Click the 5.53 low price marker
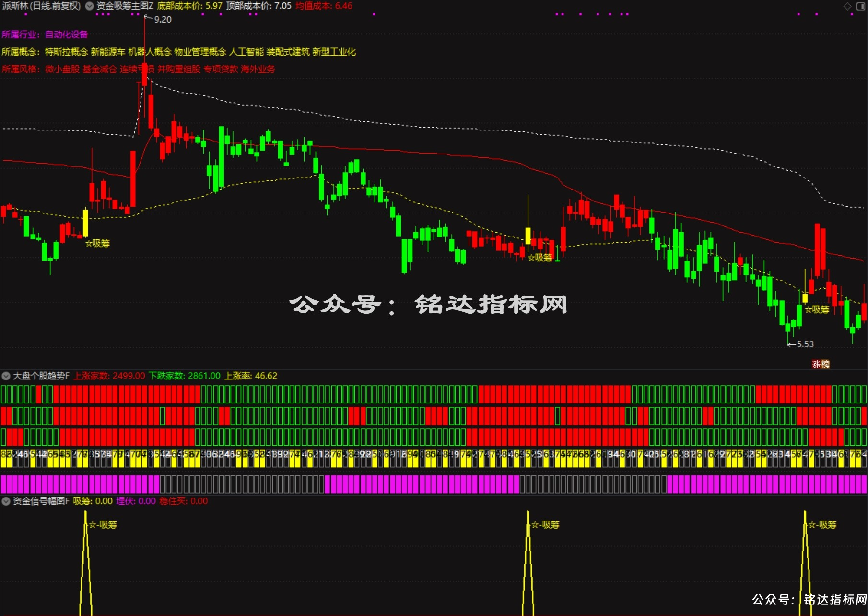This screenshot has height=616, width=868. point(805,344)
